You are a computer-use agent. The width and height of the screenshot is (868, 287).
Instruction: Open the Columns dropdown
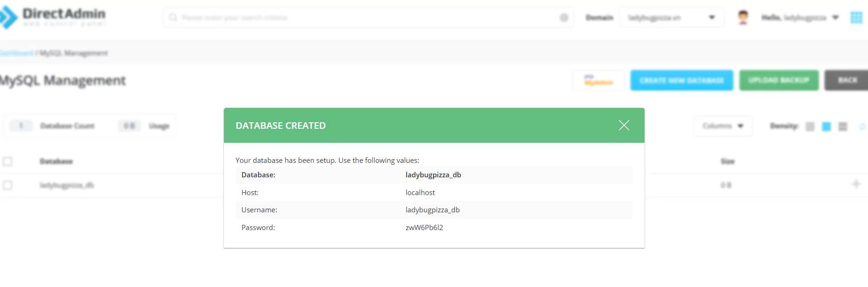[723, 126]
